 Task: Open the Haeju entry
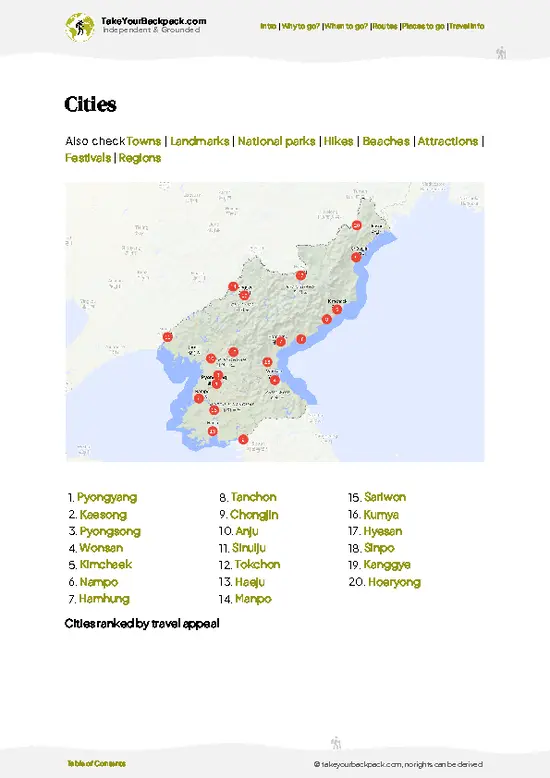[x=250, y=582]
